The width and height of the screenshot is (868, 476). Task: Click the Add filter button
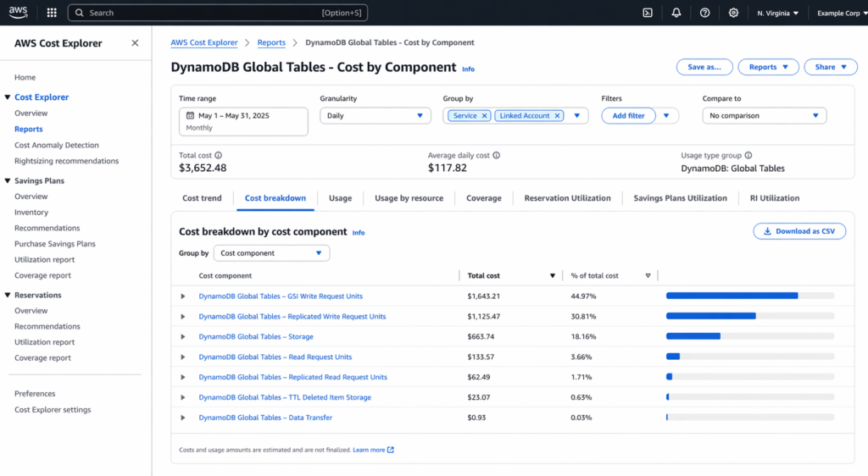click(x=628, y=115)
